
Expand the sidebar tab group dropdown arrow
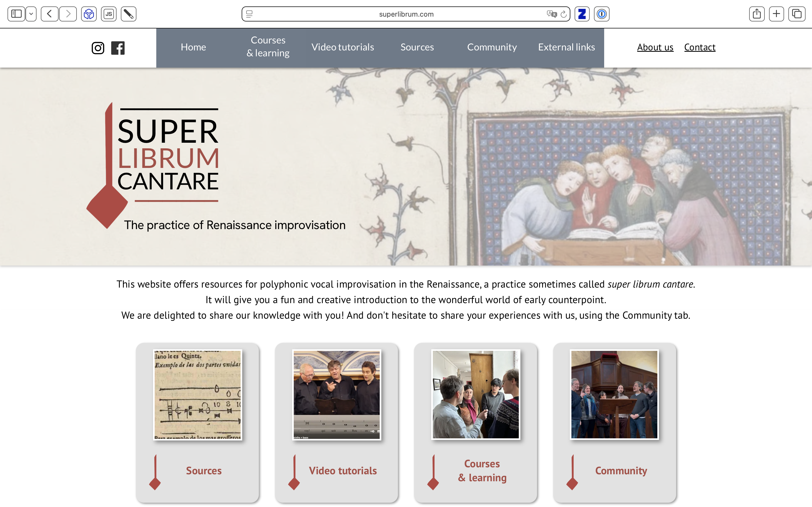point(31,14)
